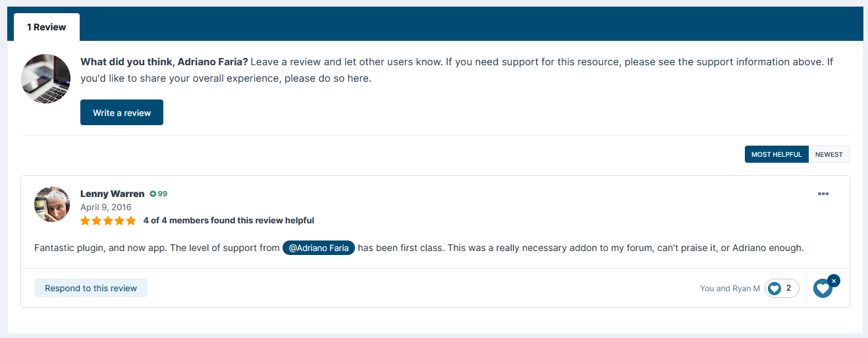Sort reviews by Most Helpful
The image size is (868, 338).
point(776,154)
